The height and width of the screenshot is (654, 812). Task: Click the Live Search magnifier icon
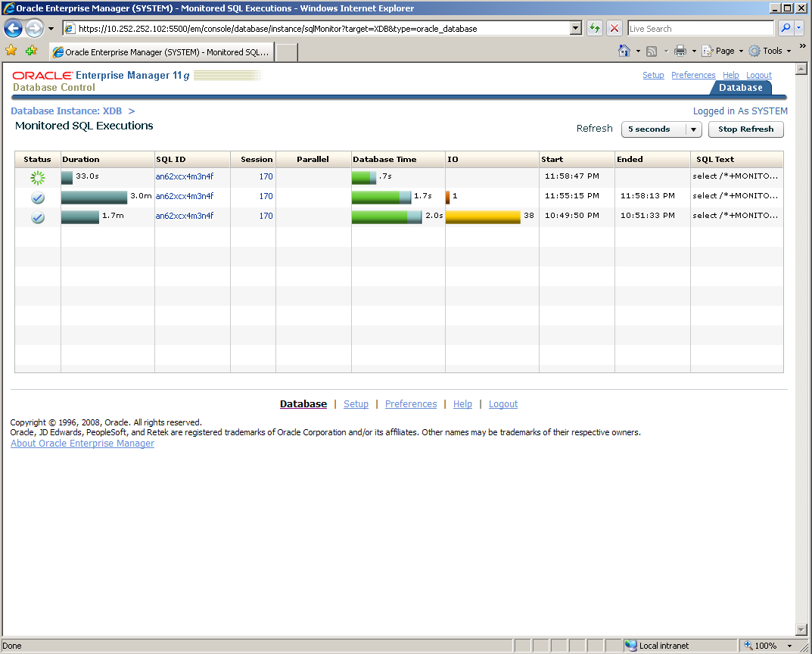786,29
